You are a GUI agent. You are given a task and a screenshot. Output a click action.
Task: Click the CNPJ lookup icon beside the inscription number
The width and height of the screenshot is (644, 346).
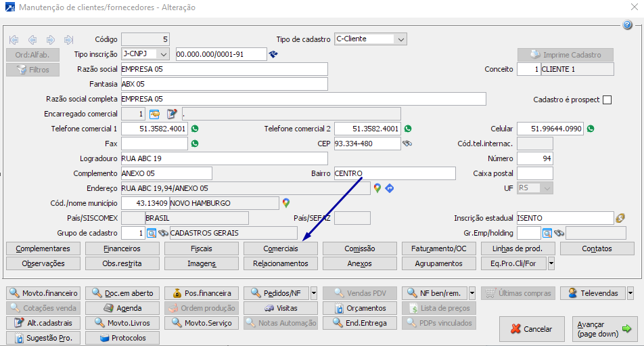click(273, 54)
